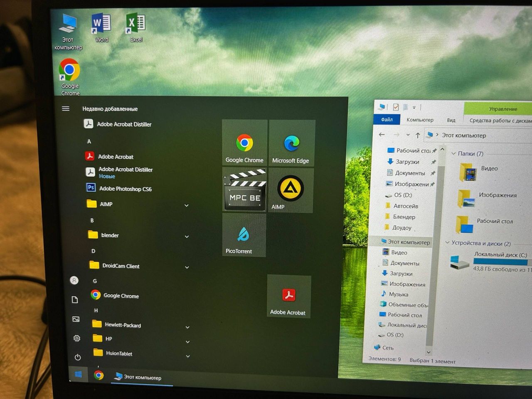Screen dimensions: 532x399
Task: Open the MPC BE media player tile
Action: (244, 190)
